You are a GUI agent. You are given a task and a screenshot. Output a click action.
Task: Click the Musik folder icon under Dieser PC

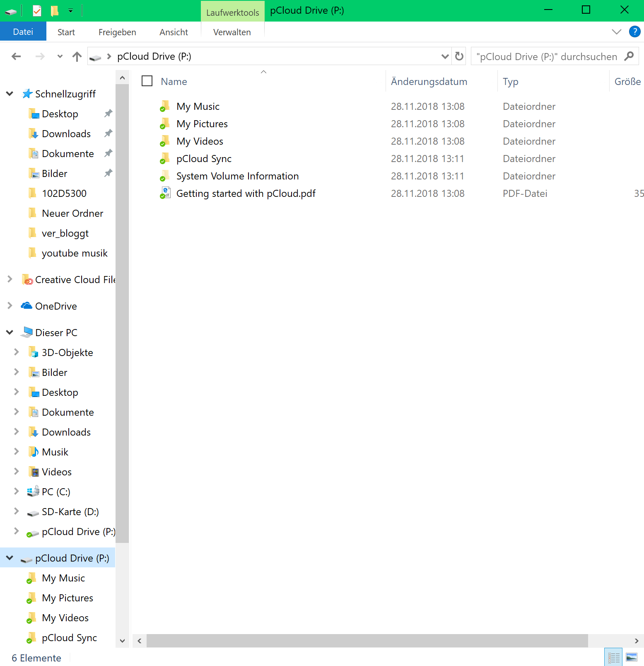point(34,452)
